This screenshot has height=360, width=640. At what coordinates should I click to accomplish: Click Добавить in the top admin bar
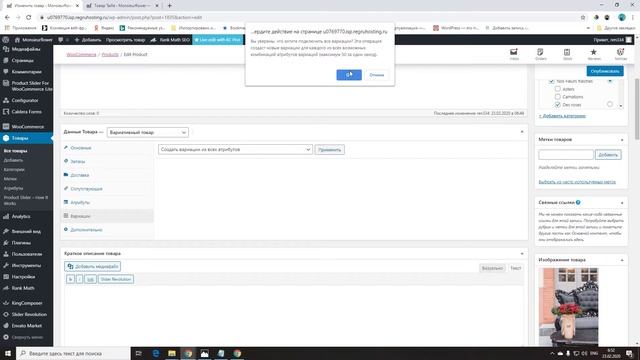[x=88, y=40]
